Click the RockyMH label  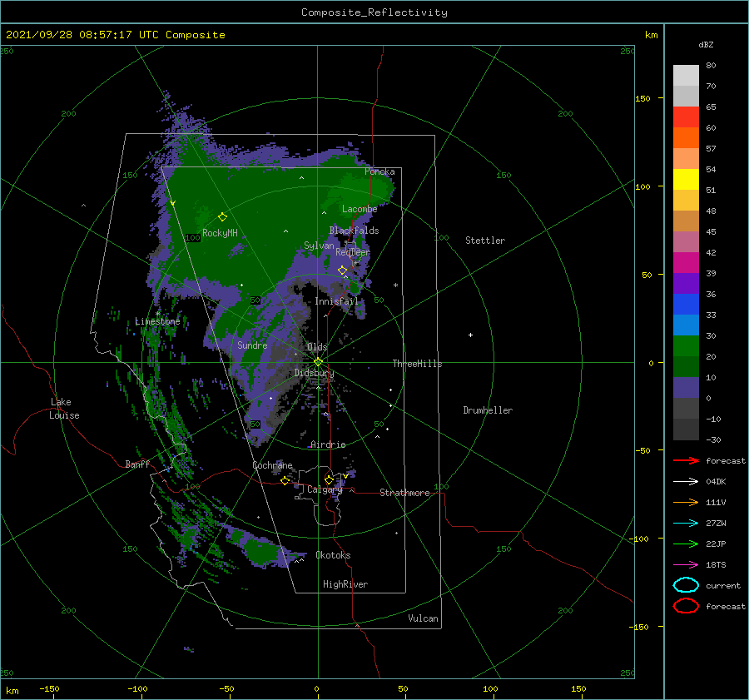pyautogui.click(x=220, y=233)
